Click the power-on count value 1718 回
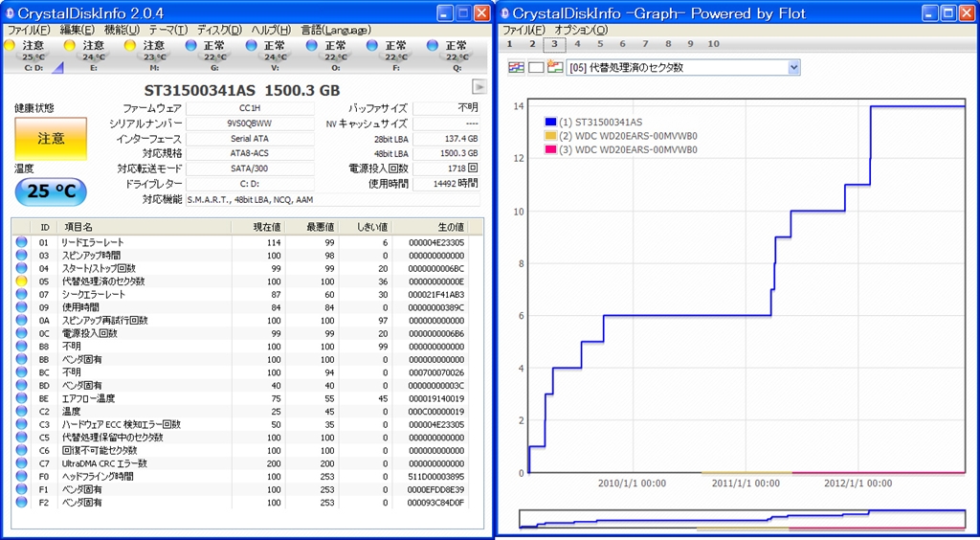 [x=446, y=169]
